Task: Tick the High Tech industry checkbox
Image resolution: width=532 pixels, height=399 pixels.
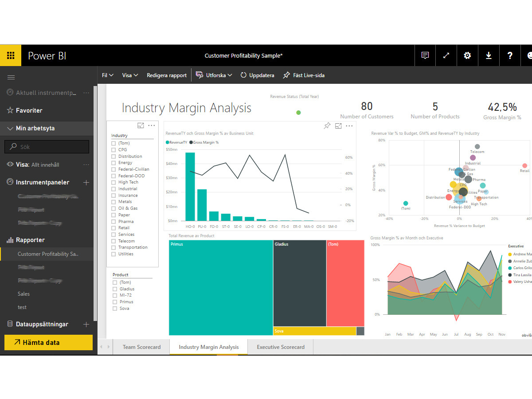Action: coord(114,182)
